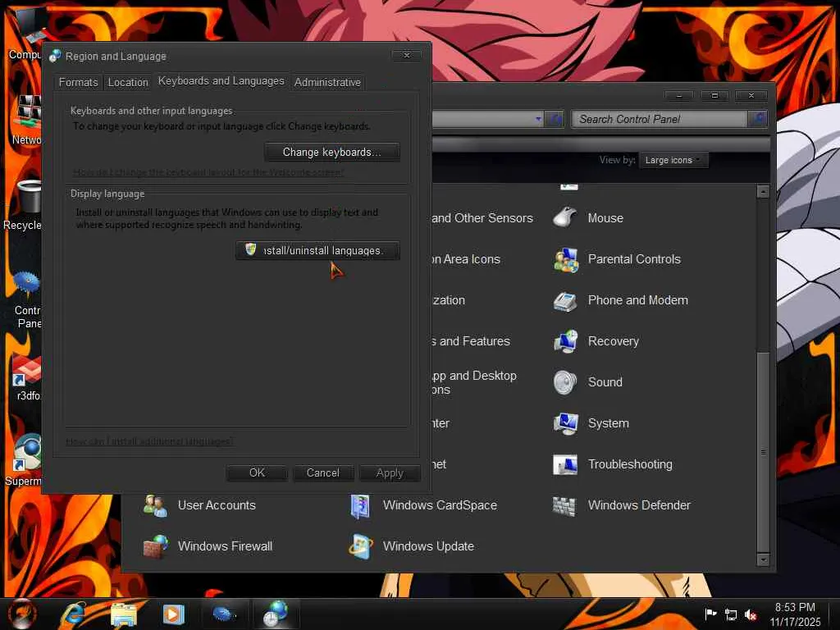Open Windows Explorer folder on taskbar
The height and width of the screenshot is (630, 840).
[124, 614]
